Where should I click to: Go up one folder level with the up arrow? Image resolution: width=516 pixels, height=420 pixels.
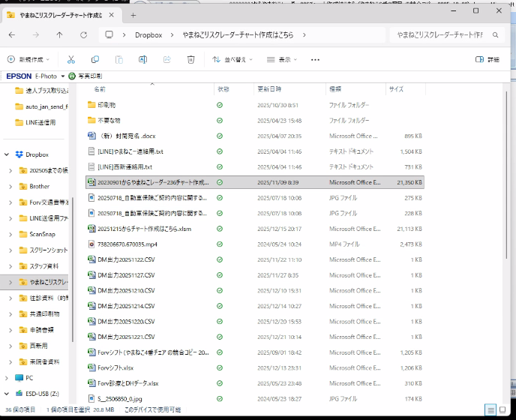(x=59, y=34)
